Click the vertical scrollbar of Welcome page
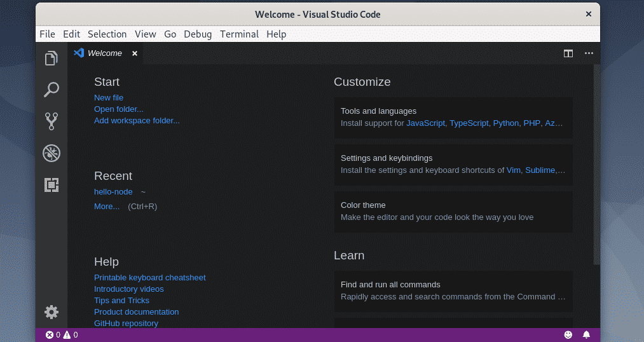This screenshot has height=342, width=644. pyautogui.click(x=596, y=165)
